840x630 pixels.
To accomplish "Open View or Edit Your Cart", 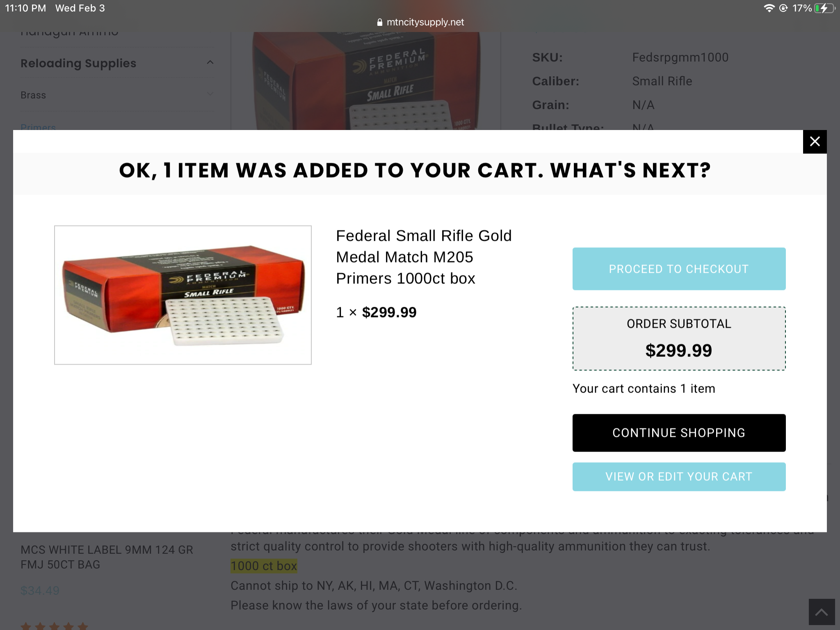I will pos(679,477).
